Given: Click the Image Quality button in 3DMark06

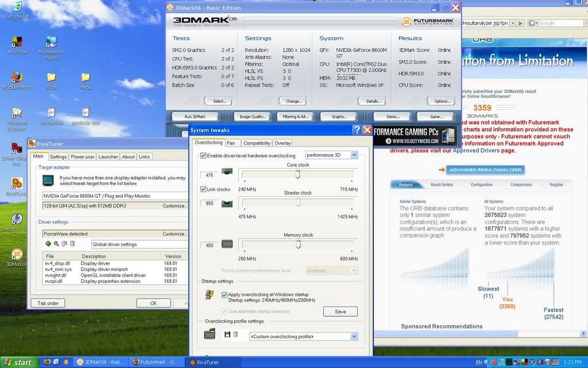Looking at the screenshot, I should pyautogui.click(x=253, y=117).
